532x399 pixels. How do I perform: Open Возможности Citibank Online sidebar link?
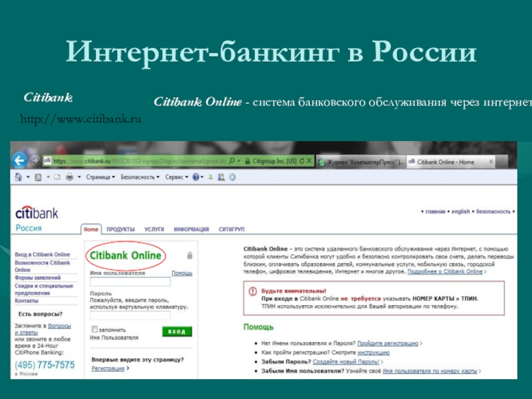[x=42, y=267]
